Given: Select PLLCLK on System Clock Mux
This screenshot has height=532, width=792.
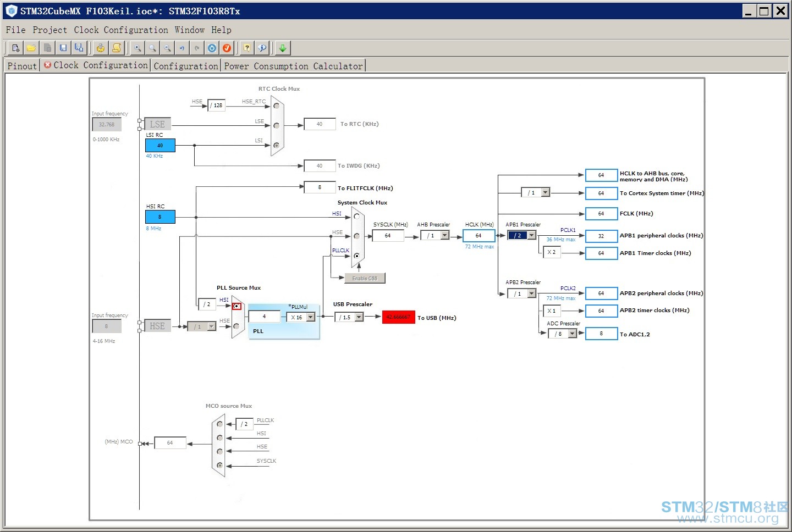Looking at the screenshot, I should pos(356,256).
